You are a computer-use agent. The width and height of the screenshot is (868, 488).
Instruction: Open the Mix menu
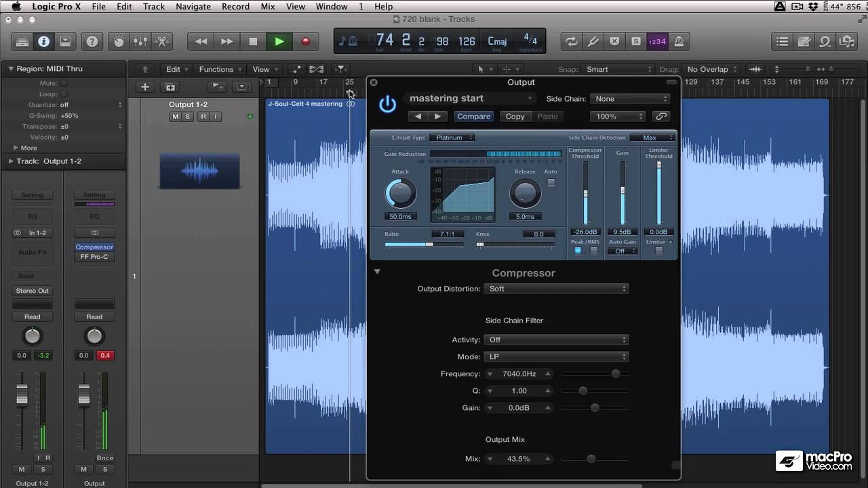point(268,6)
